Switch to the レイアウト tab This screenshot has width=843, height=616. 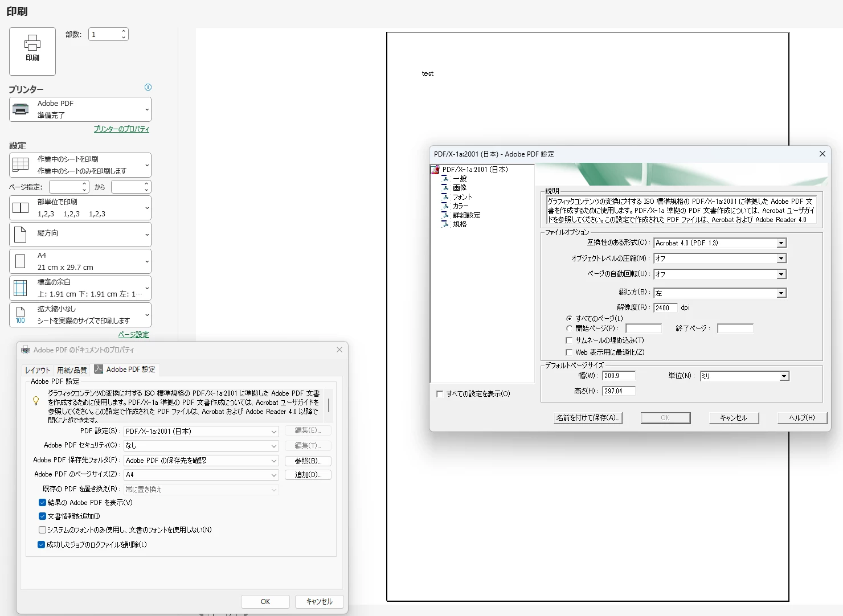[x=38, y=370]
